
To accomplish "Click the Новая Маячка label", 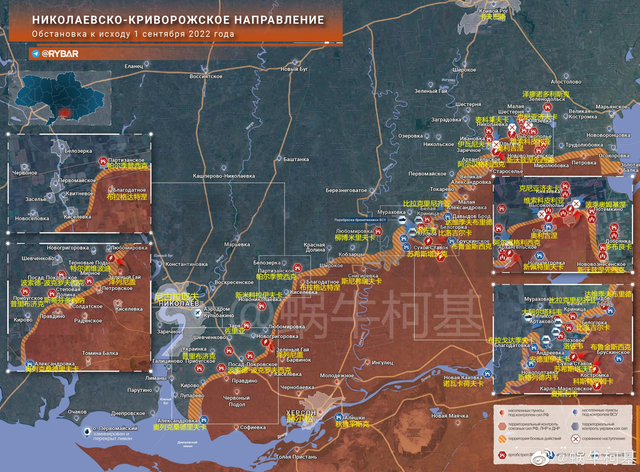I will (x=450, y=416).
